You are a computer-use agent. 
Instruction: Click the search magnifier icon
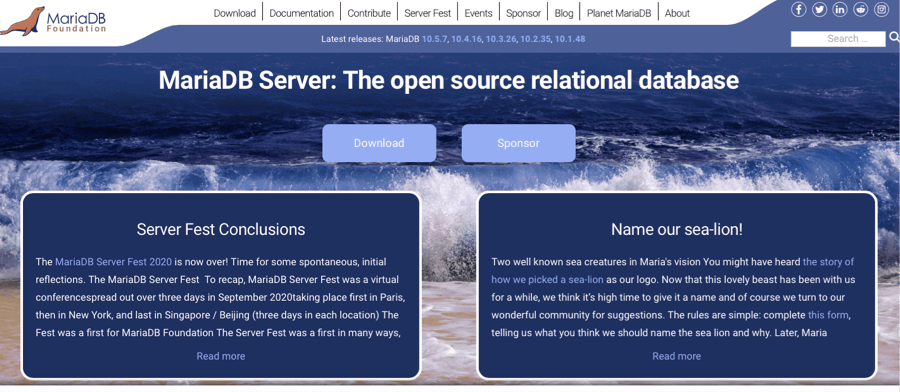[x=894, y=38]
